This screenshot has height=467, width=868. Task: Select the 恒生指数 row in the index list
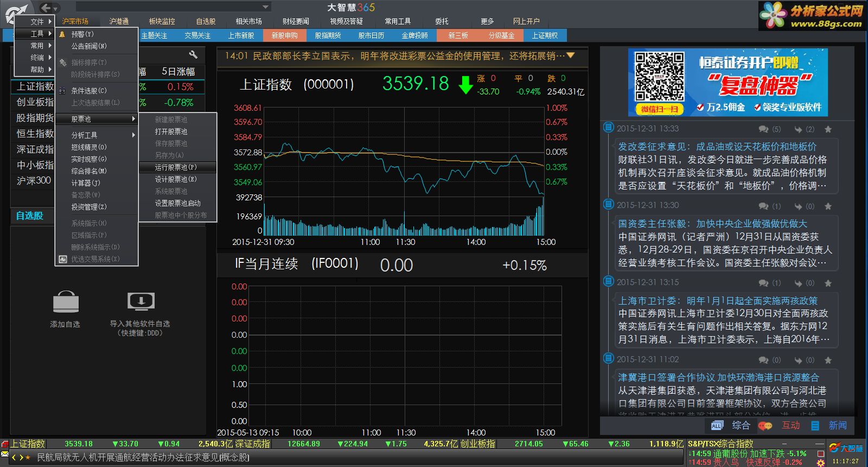tap(34, 133)
